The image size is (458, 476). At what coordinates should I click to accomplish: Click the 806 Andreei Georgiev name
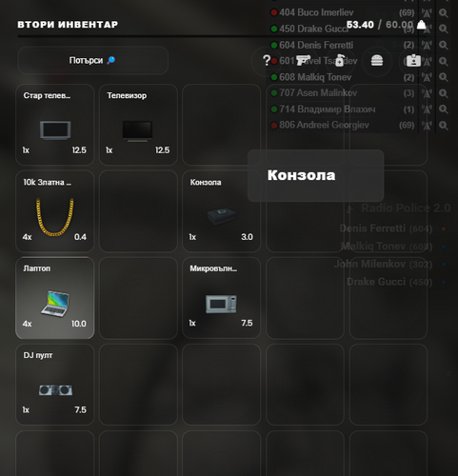coord(324,125)
